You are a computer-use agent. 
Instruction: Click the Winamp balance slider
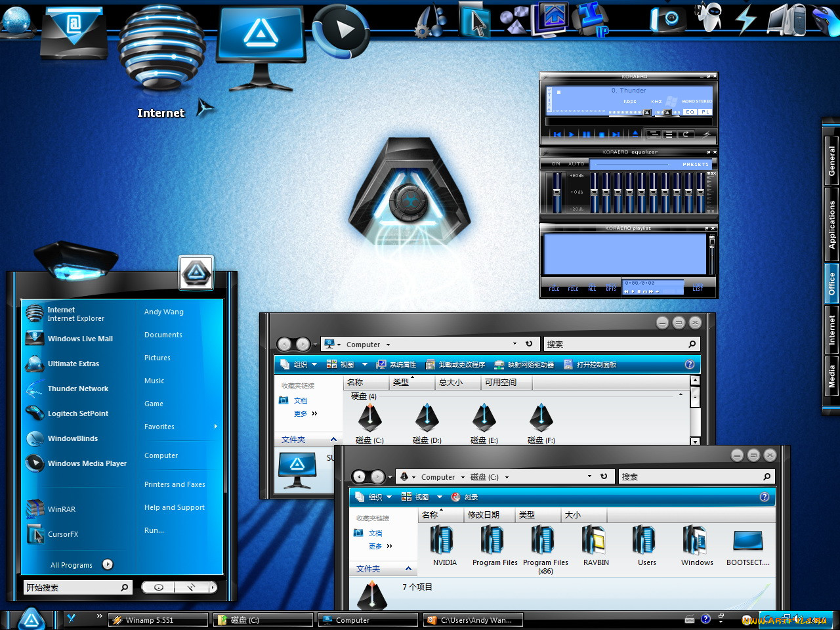(x=667, y=113)
